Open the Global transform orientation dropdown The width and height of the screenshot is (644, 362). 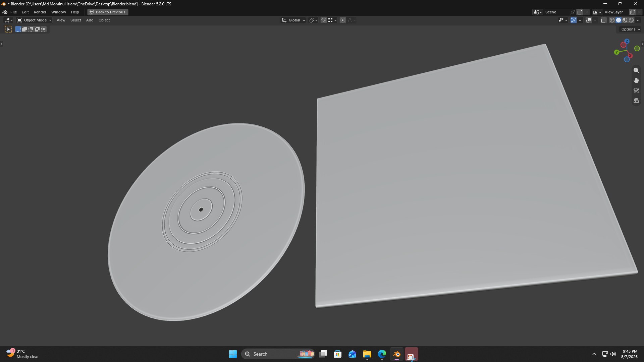tap(293, 20)
